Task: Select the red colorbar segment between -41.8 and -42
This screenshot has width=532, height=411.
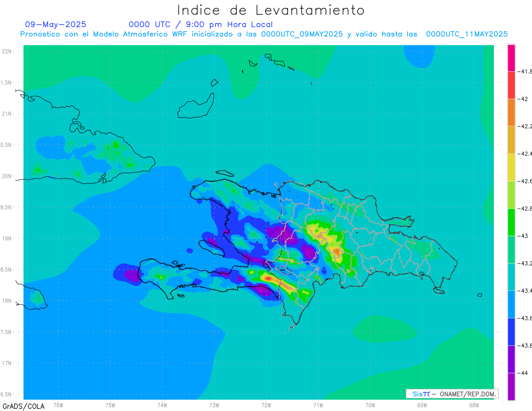Action: click(x=511, y=85)
